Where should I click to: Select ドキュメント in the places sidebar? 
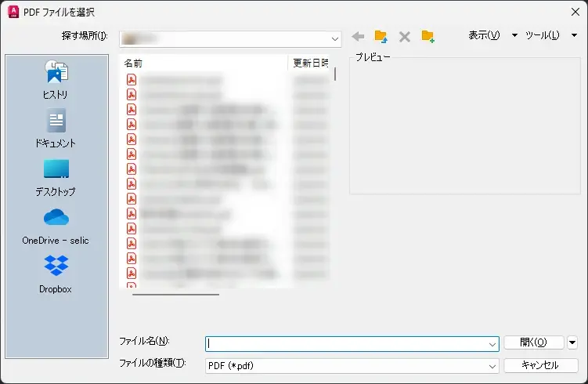tap(56, 129)
